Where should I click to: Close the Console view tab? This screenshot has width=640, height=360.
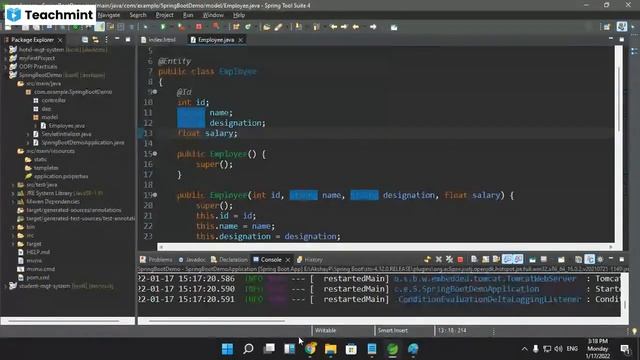tap(288, 260)
